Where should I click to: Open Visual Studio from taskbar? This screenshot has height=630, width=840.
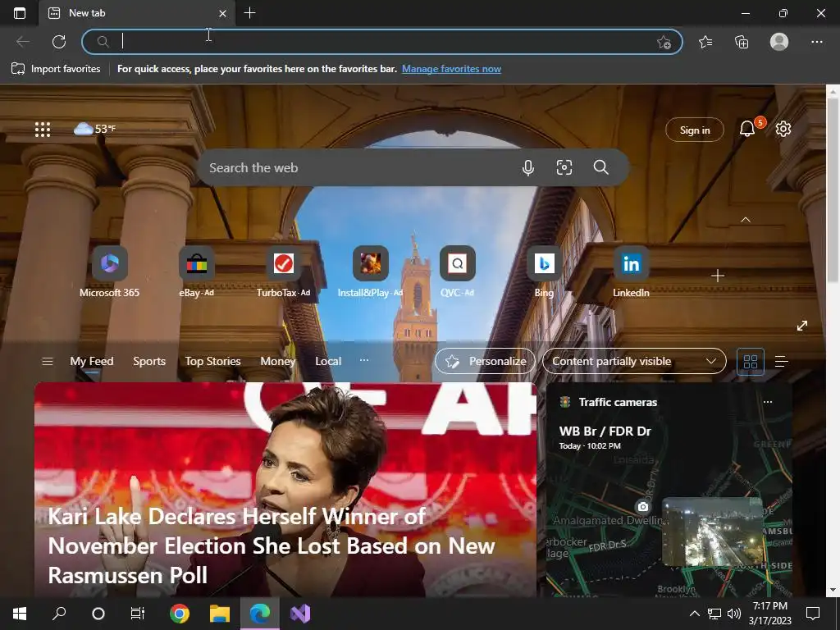pos(300,614)
